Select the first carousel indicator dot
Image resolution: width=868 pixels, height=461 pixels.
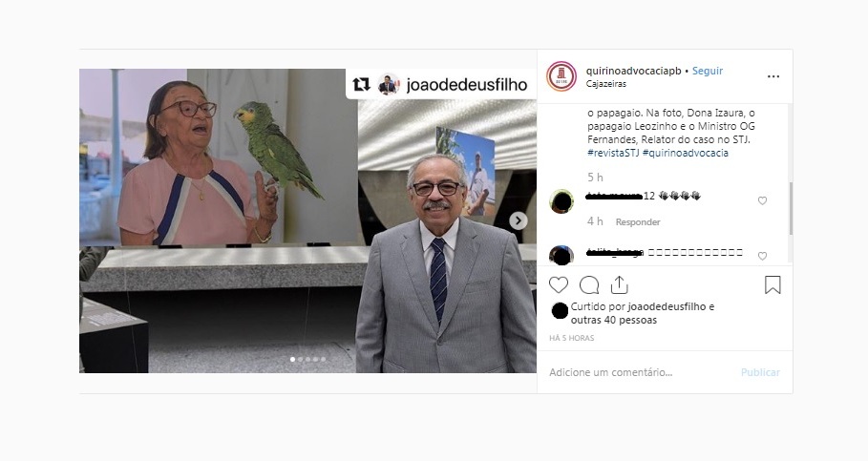[293, 359]
